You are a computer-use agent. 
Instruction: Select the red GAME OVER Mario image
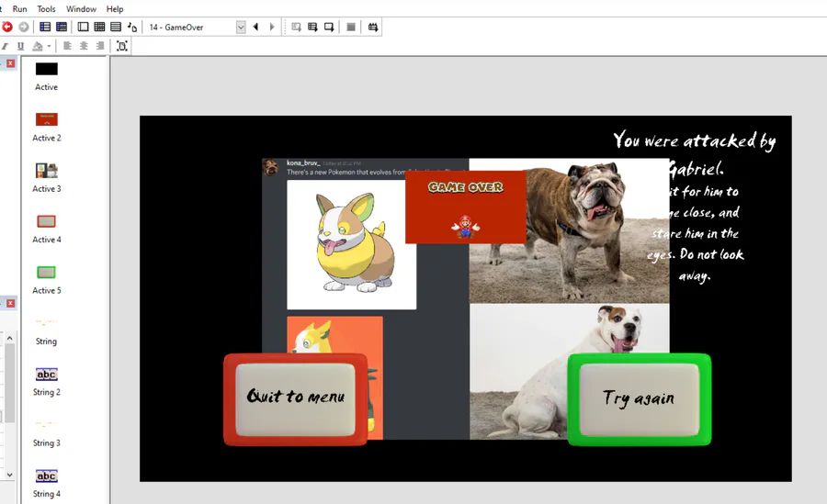[x=466, y=207]
